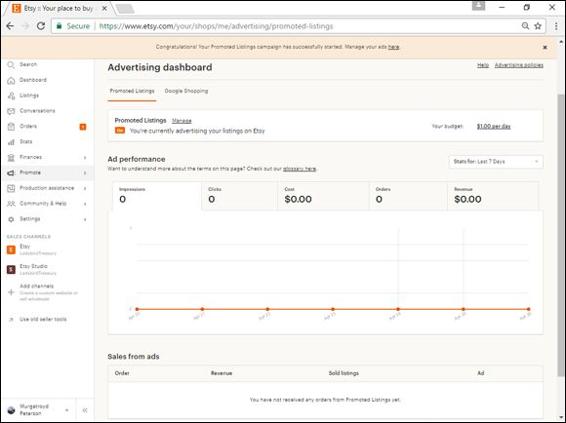Click the Order column header
The image size is (566, 423).
[x=122, y=373]
